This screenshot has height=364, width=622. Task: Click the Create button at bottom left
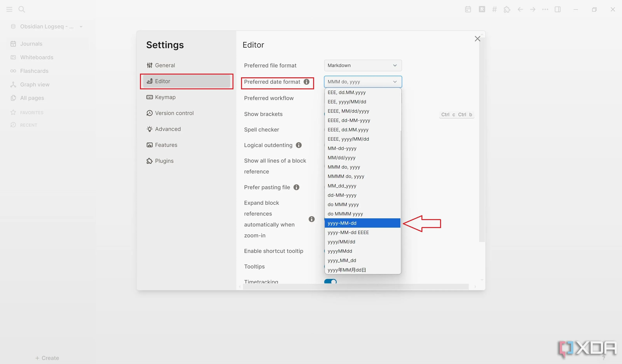[47, 358]
